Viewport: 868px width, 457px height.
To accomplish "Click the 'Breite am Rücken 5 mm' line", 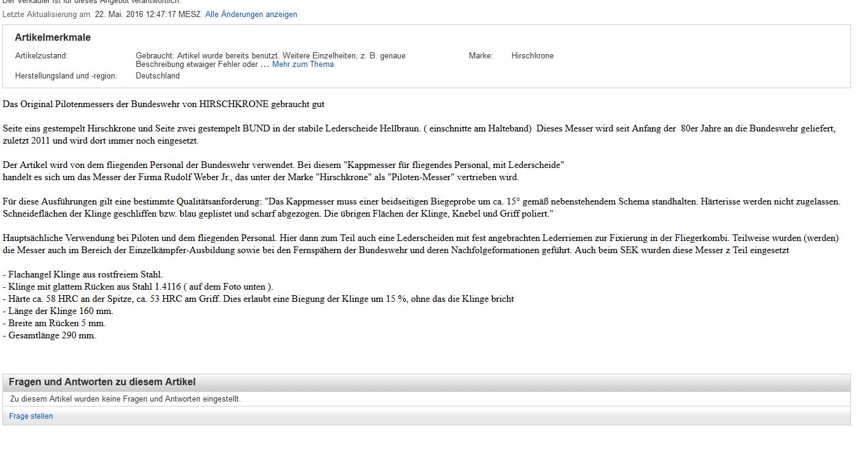I will [x=54, y=323].
